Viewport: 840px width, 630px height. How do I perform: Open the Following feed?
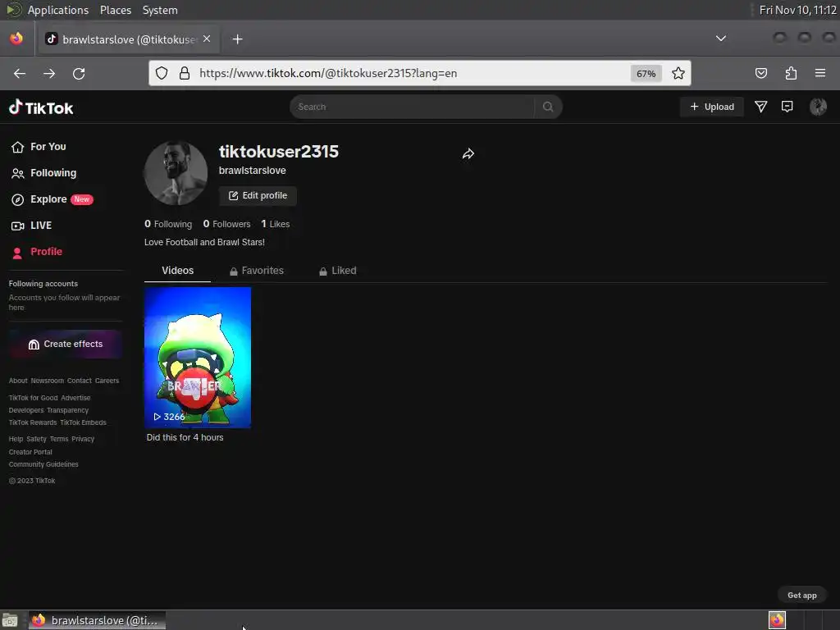point(44,173)
